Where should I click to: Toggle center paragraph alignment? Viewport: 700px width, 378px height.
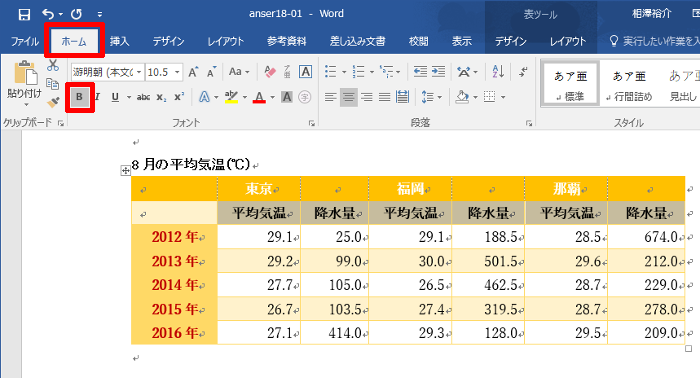tap(349, 97)
